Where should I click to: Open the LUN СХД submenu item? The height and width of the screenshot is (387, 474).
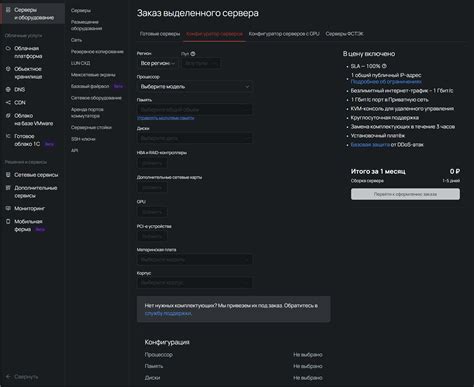tap(80, 63)
